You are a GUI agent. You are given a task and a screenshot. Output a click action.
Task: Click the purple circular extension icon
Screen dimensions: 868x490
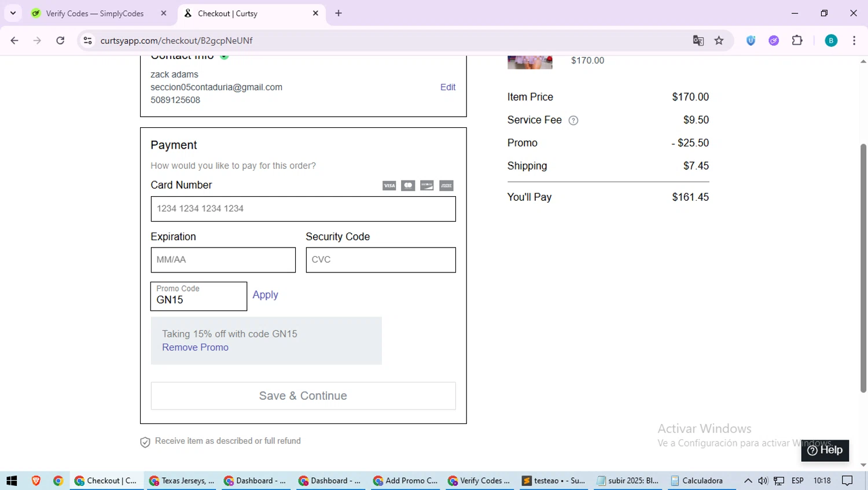(x=774, y=40)
